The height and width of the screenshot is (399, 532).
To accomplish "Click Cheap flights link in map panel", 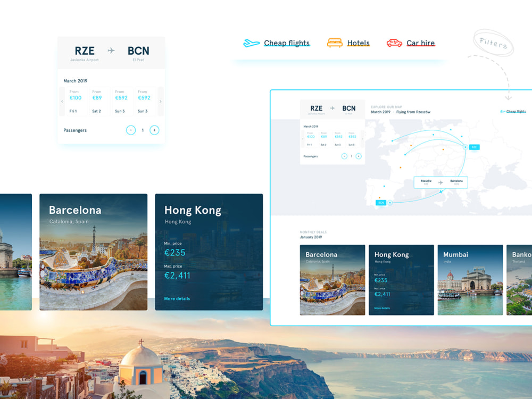I will pos(516,111).
